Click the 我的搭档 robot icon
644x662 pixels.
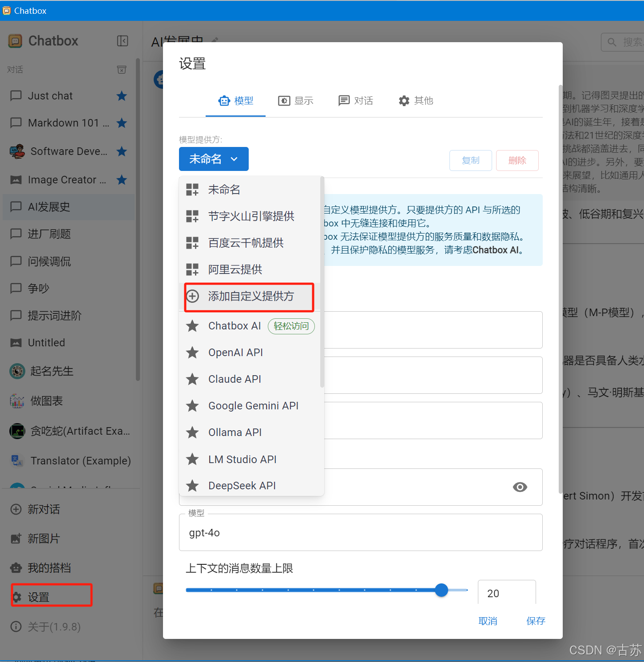pos(16,568)
